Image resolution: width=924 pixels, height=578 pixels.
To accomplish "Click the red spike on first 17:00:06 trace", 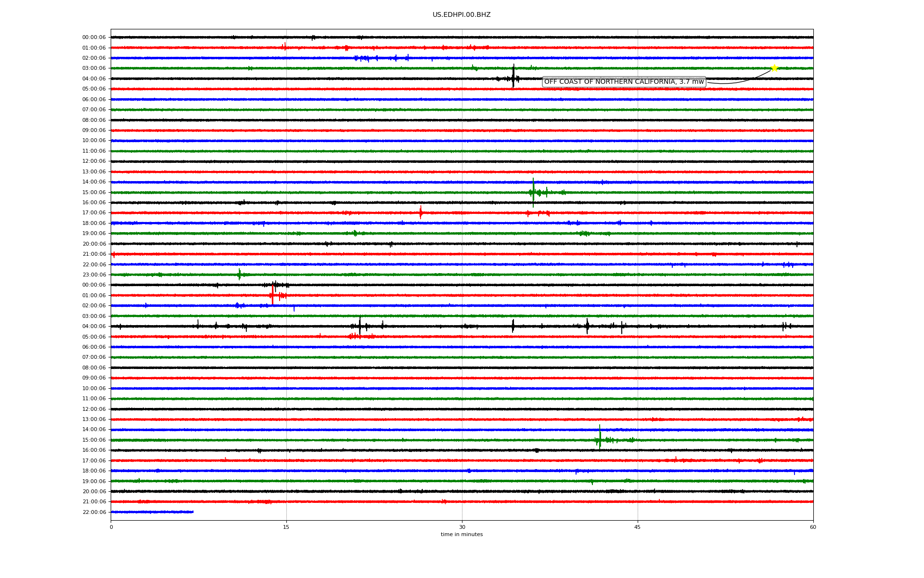I will click(x=421, y=212).
